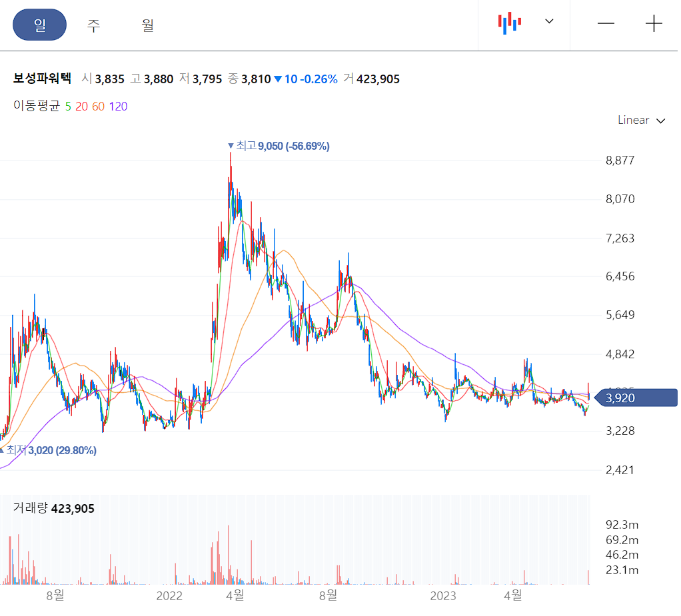Image resolution: width=681 pixels, height=616 pixels.
Task: Open the Linear scale dropdown
Action: pyautogui.click(x=641, y=121)
